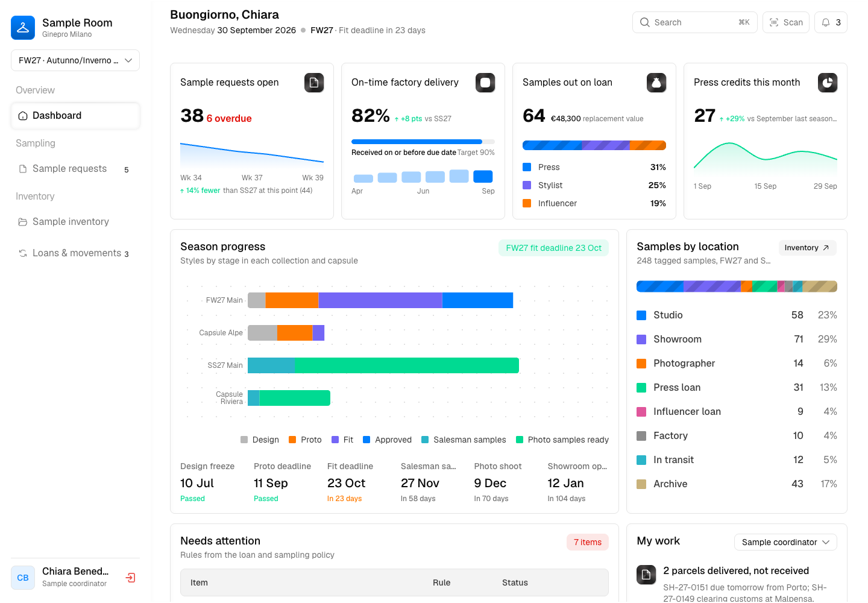Open Sample requests in sidebar

pos(75,169)
